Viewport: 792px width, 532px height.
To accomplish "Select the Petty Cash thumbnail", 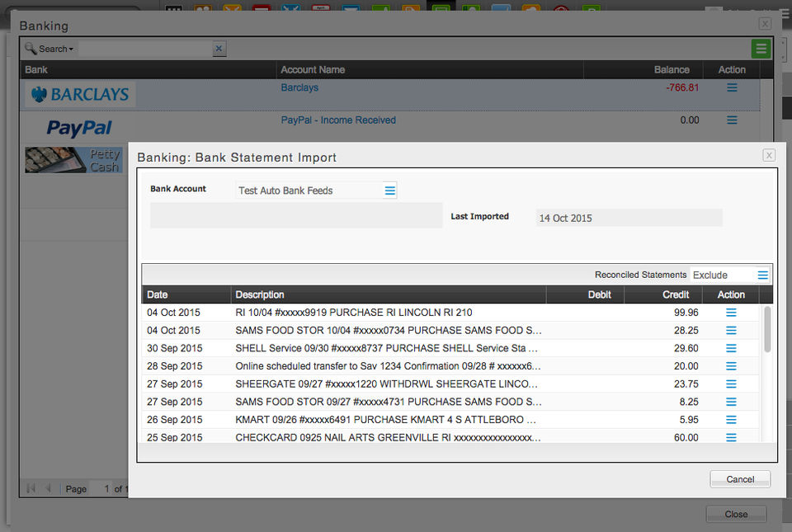I will 73,160.
